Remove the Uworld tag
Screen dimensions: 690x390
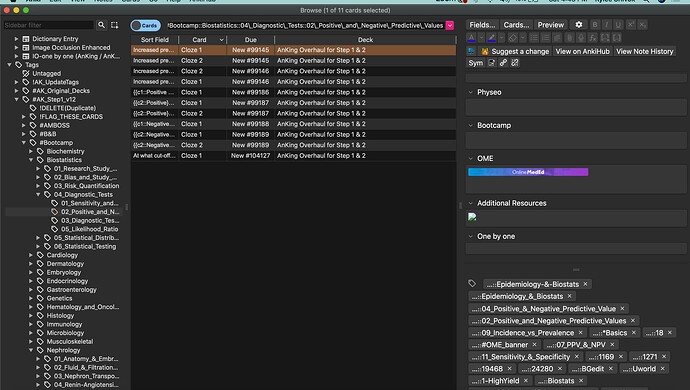662,369
